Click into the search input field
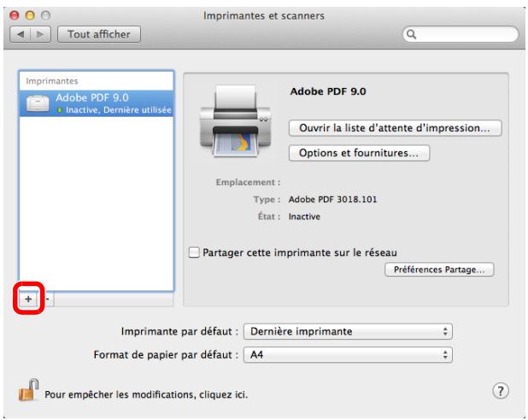 point(461,34)
